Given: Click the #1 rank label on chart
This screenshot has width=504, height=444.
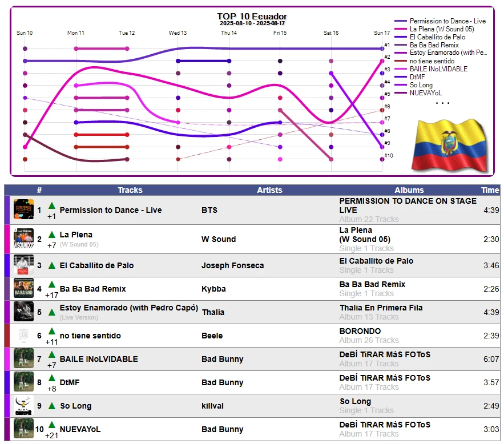Looking at the screenshot, I should pyautogui.click(x=387, y=45).
